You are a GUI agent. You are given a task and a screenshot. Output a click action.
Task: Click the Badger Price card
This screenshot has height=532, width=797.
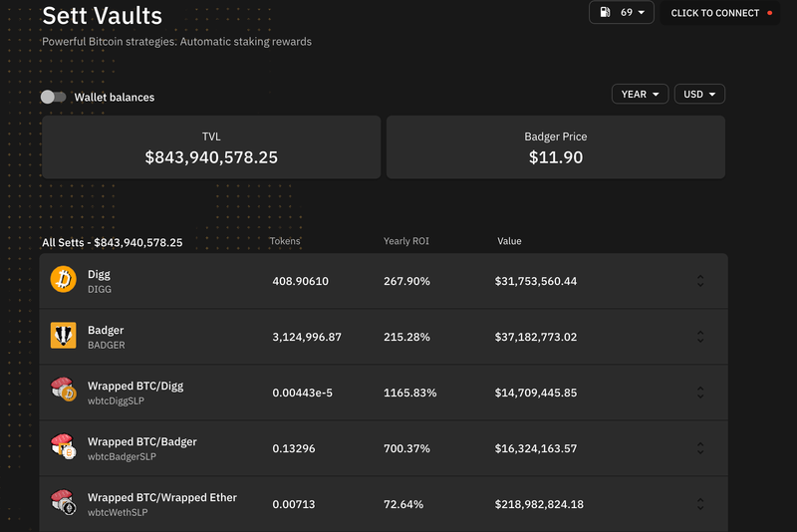tap(556, 147)
